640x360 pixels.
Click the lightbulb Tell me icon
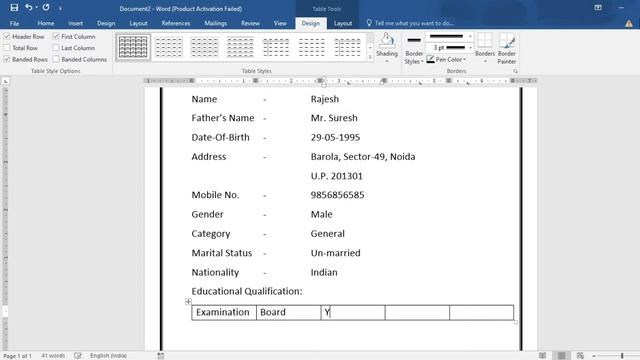[369, 23]
